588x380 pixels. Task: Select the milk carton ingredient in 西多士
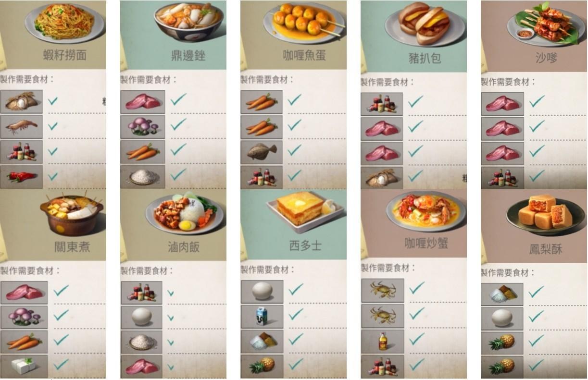pos(262,316)
